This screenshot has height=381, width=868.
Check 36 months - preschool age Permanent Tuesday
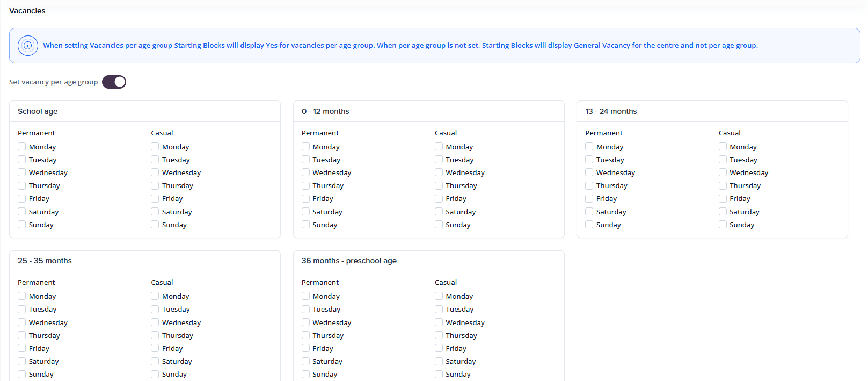306,309
